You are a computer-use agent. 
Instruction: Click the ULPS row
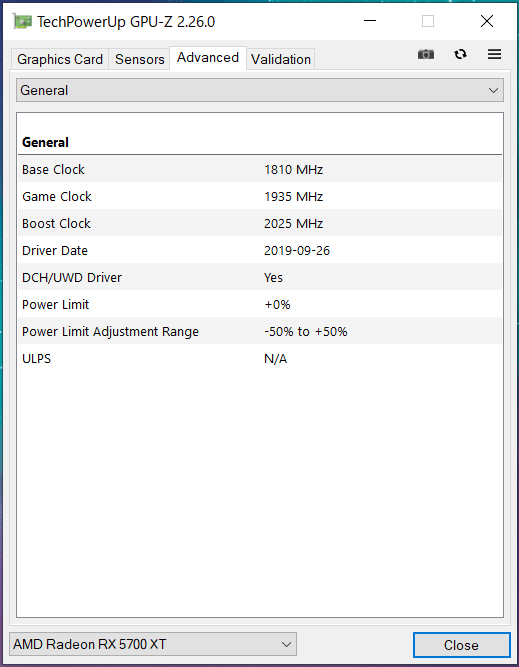(x=260, y=359)
